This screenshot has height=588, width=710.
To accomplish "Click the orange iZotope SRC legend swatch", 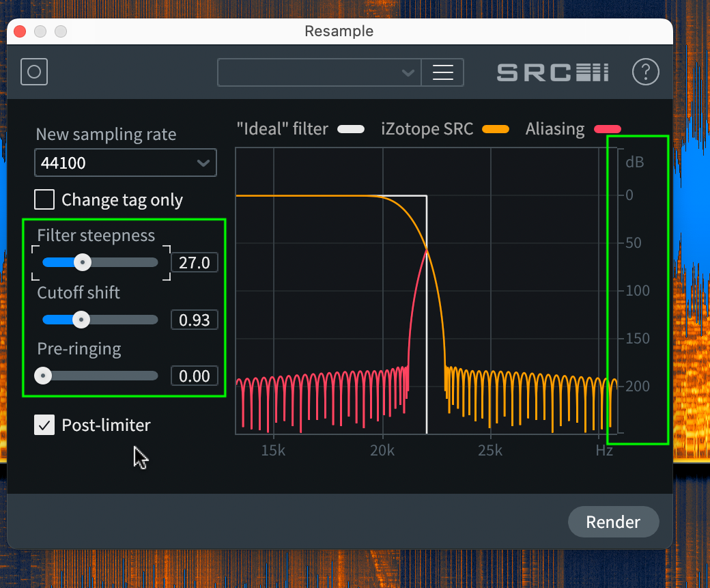I will pos(496,130).
